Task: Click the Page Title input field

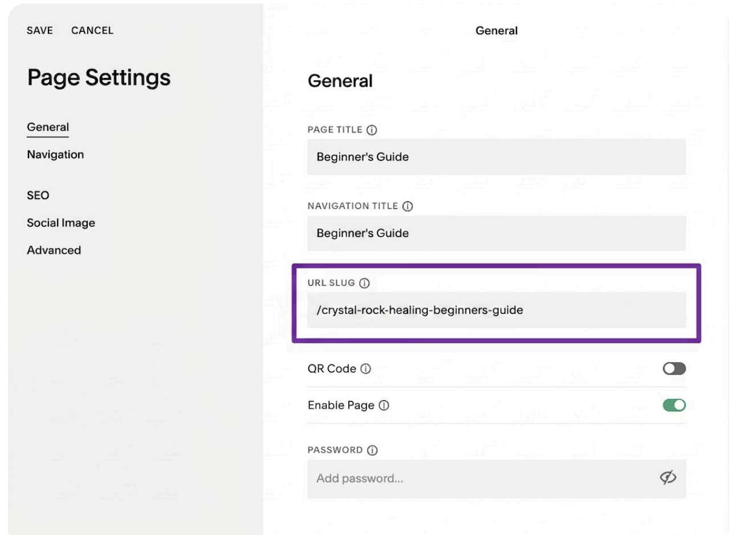Action: (x=497, y=157)
